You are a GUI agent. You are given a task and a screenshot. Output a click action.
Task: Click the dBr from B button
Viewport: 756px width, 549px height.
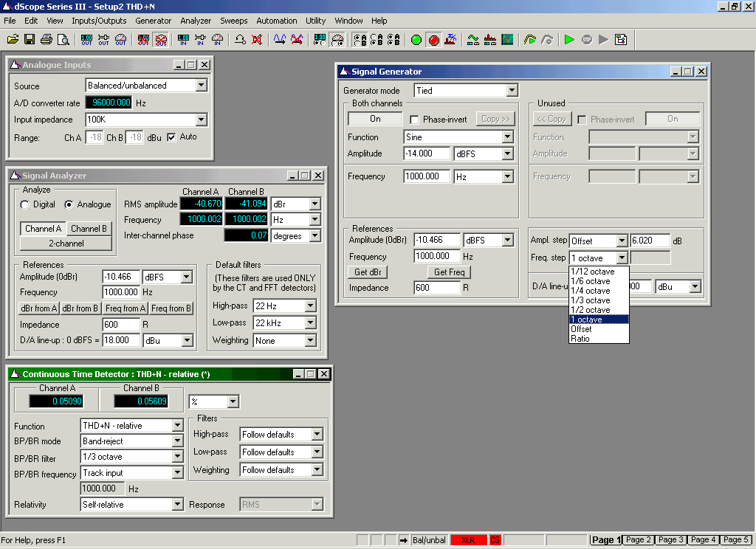(80, 308)
